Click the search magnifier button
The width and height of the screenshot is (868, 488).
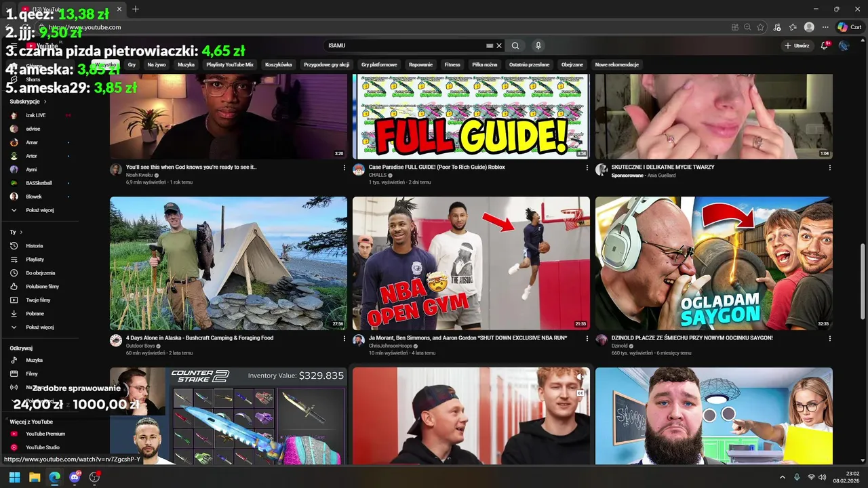click(515, 45)
